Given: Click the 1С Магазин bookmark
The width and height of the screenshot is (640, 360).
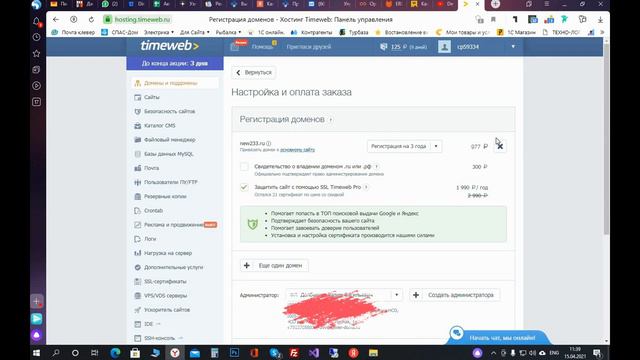Looking at the screenshot, I should pyautogui.click(x=516, y=32).
